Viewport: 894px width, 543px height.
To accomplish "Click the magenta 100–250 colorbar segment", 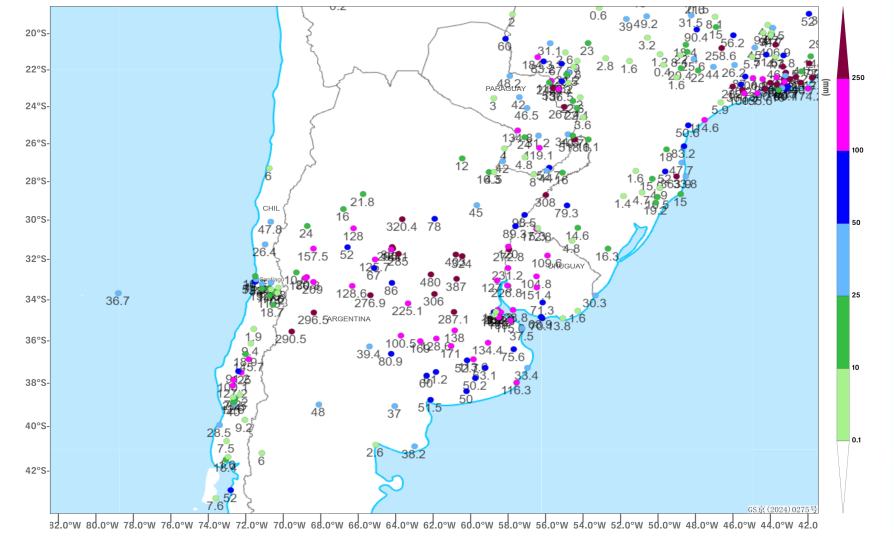I will [843, 114].
